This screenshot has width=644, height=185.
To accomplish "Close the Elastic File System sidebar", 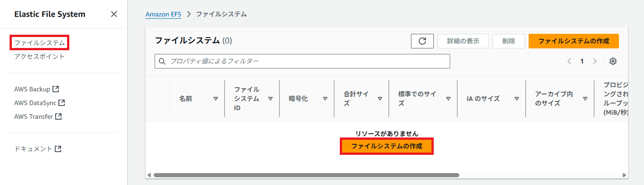I will [x=114, y=14].
